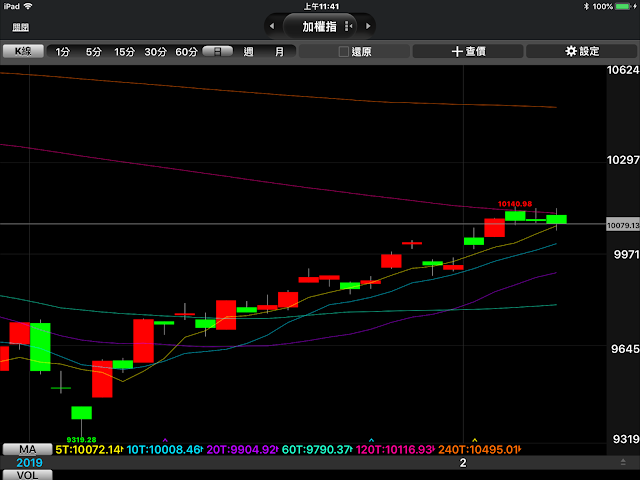Switch to monthly 月 timeframe
640x480 pixels.
(279, 51)
